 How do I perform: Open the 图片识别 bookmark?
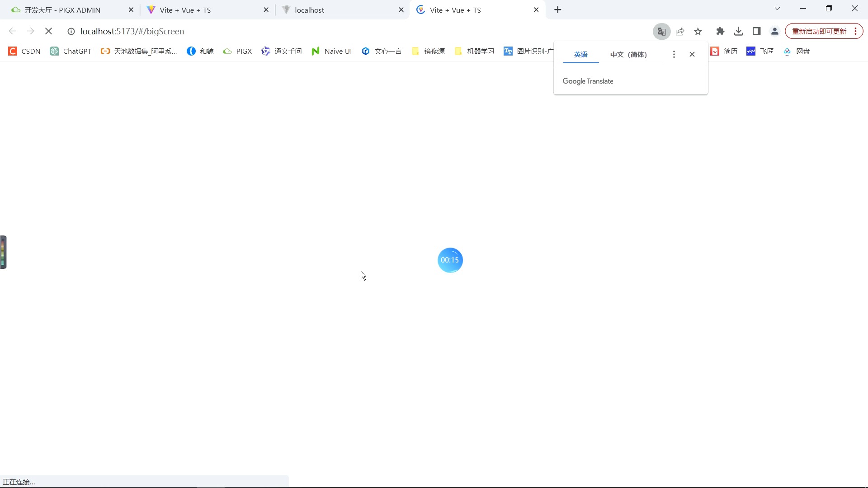tap(528, 51)
